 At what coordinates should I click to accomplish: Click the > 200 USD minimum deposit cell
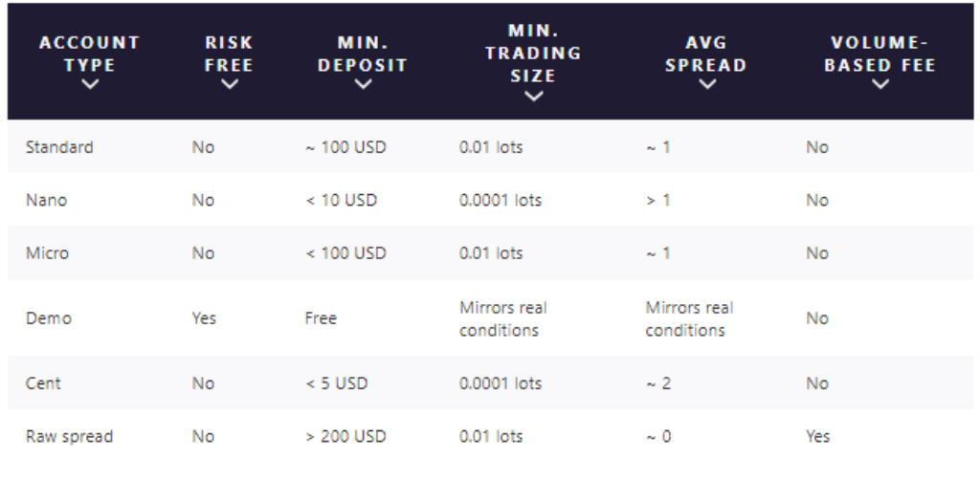point(345,436)
